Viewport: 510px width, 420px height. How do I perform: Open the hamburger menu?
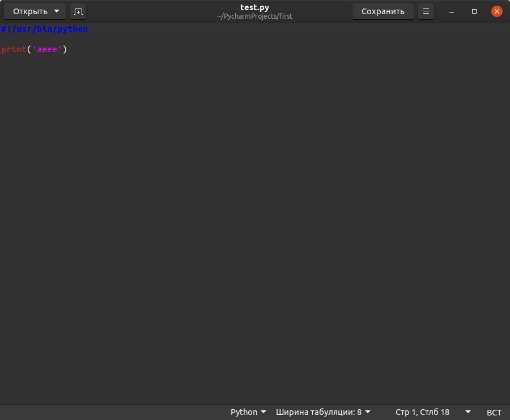tap(426, 11)
